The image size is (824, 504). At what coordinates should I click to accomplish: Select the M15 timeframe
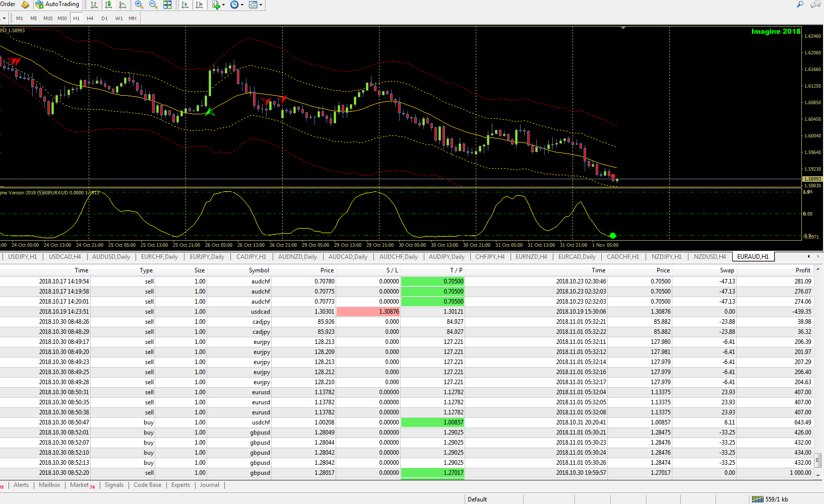pos(48,18)
